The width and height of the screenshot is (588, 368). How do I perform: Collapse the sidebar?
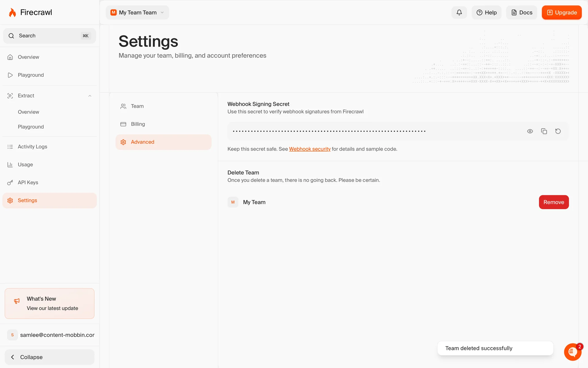pyautogui.click(x=50, y=357)
